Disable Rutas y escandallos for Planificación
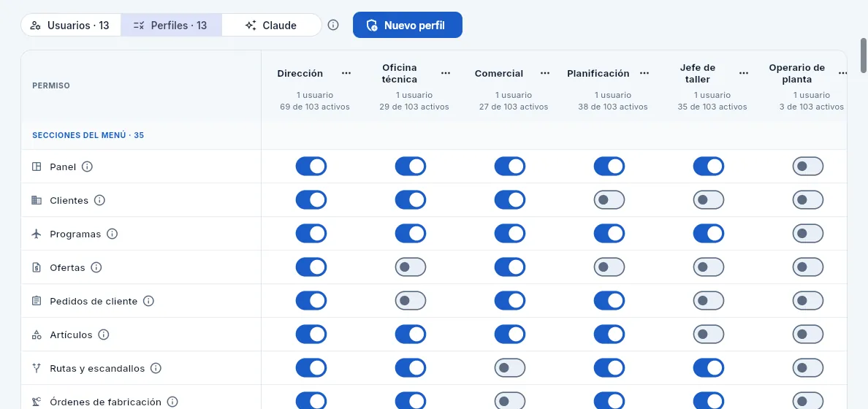The height and width of the screenshot is (409, 868). 609,368
